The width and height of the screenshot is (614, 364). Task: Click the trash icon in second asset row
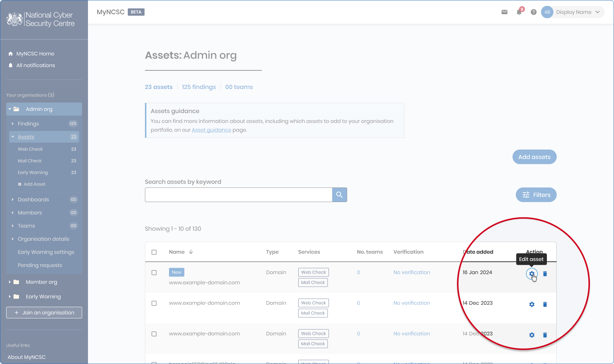click(x=545, y=304)
